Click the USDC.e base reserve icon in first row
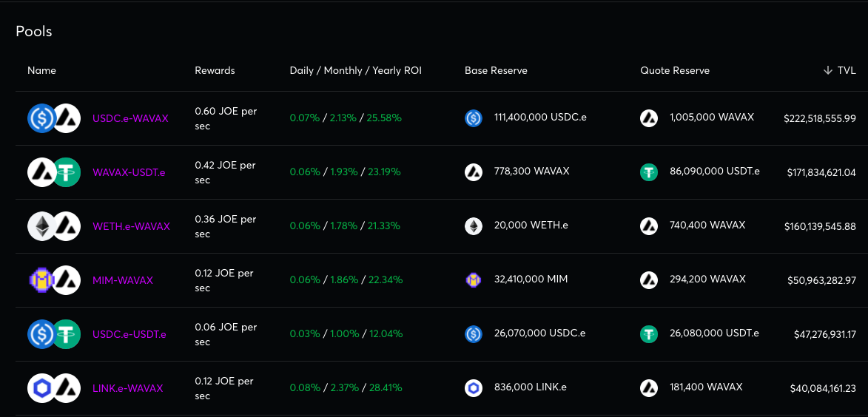Screen dimensions: 868x417 (x=474, y=118)
